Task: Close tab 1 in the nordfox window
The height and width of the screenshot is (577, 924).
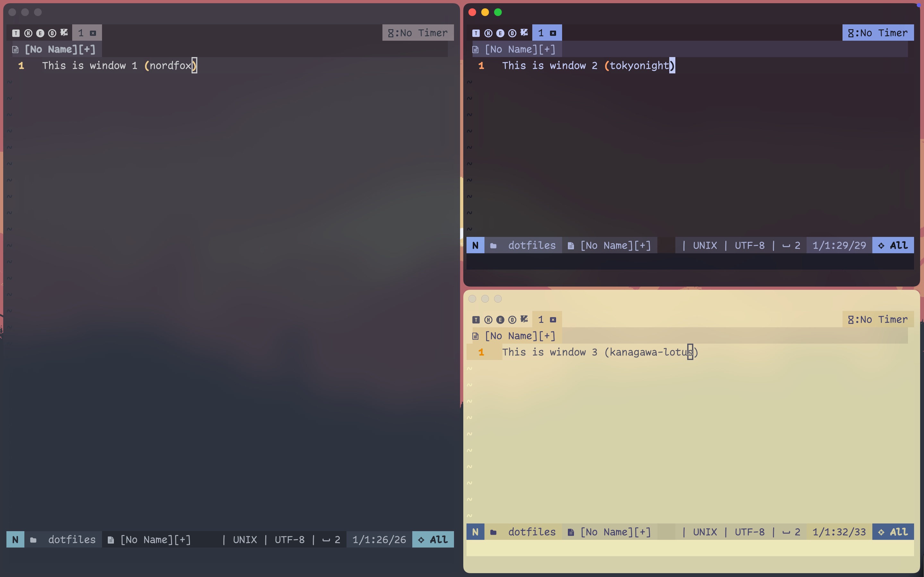Action: [x=93, y=33]
